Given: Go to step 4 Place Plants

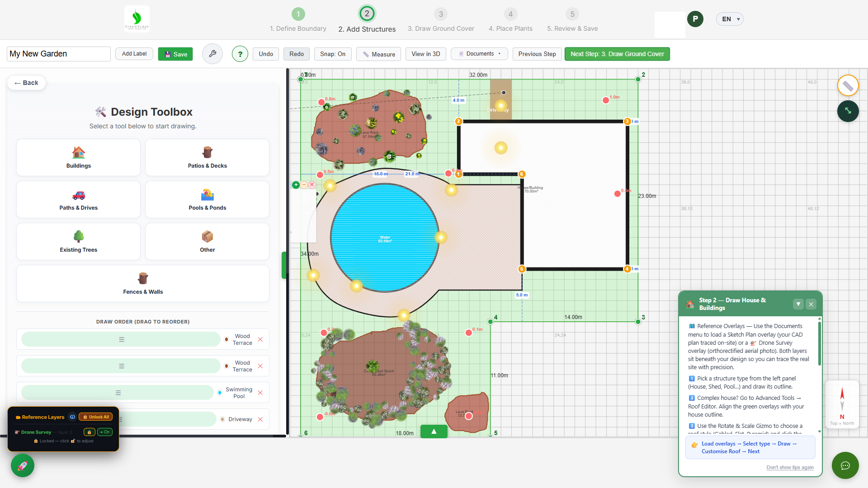Looking at the screenshot, I should pyautogui.click(x=510, y=20).
